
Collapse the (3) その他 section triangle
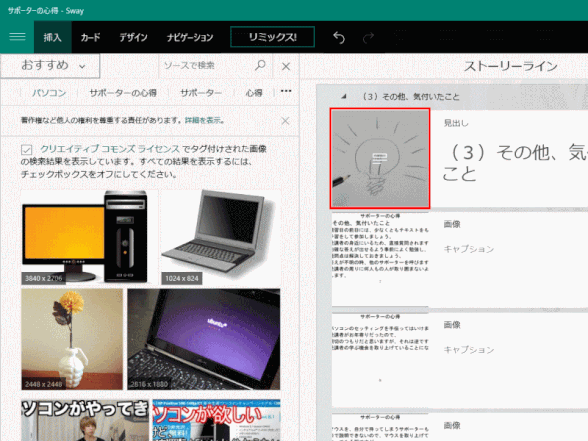point(344,97)
